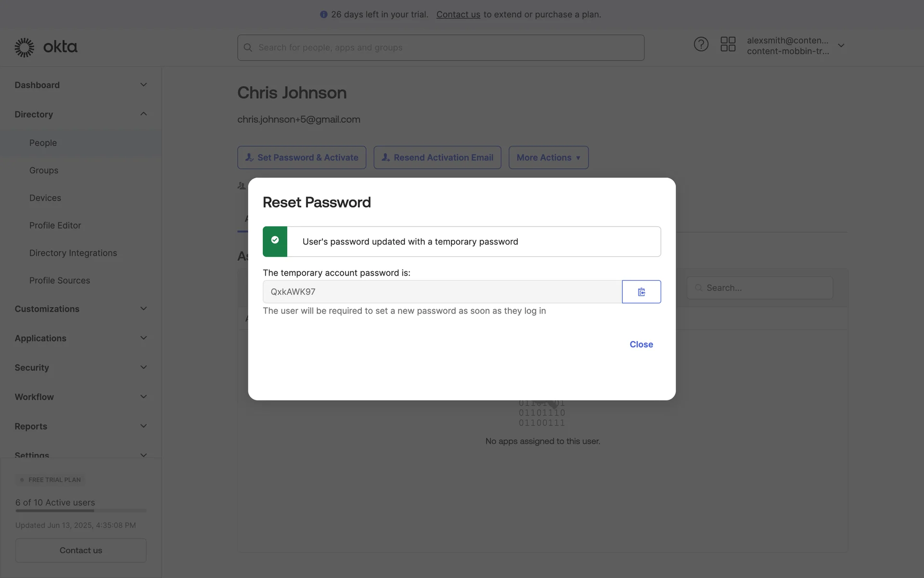Viewport: 924px width, 578px height.
Task: Close the Reset Password dialog
Action: pyautogui.click(x=641, y=344)
